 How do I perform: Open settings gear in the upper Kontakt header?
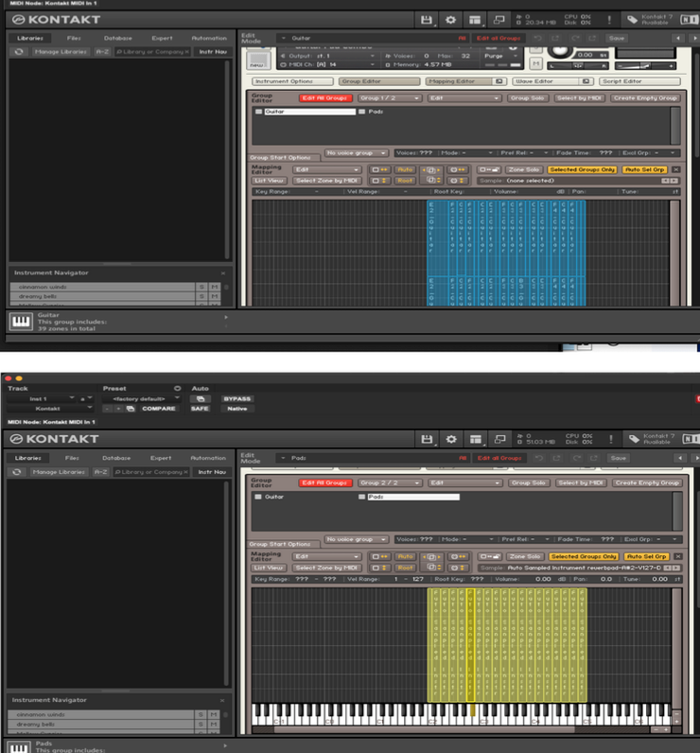tap(450, 20)
